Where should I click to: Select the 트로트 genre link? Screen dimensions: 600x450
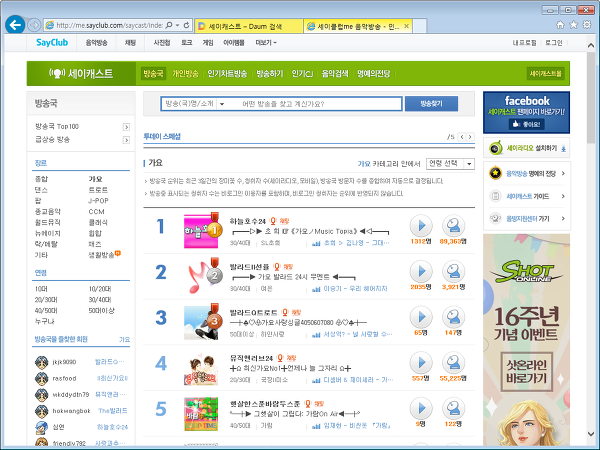pos(98,190)
